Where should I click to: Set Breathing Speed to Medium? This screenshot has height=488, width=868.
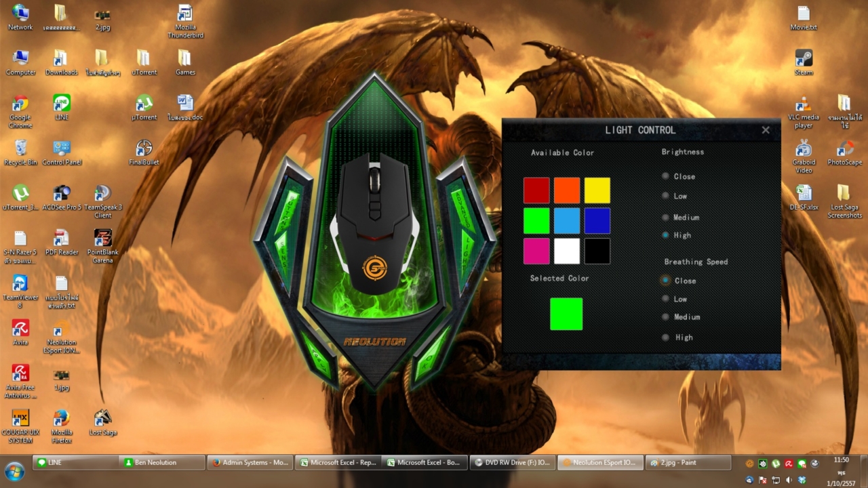(666, 317)
